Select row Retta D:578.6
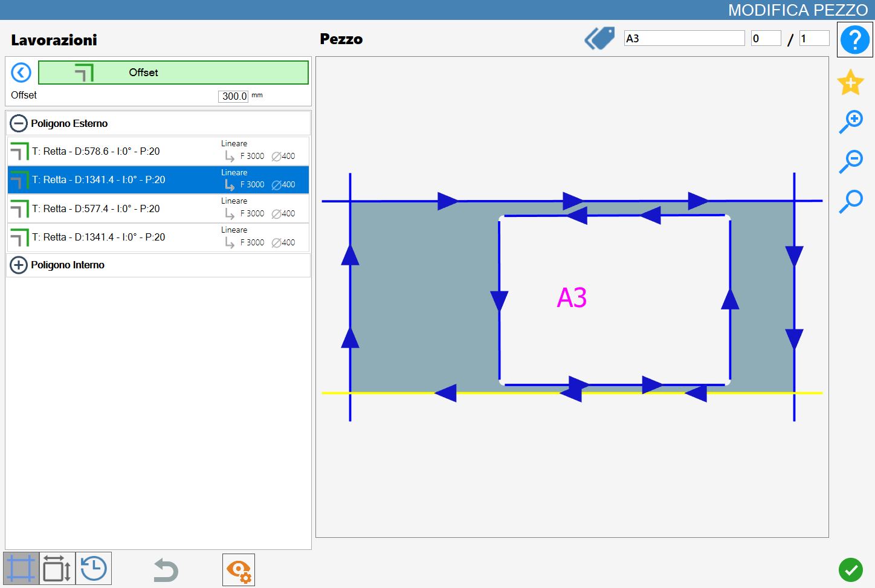Image resolution: width=875 pixels, height=588 pixels. [158, 151]
